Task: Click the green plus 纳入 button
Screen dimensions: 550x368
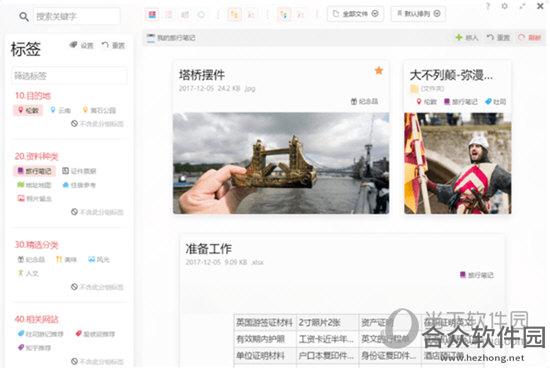Action: click(x=467, y=37)
